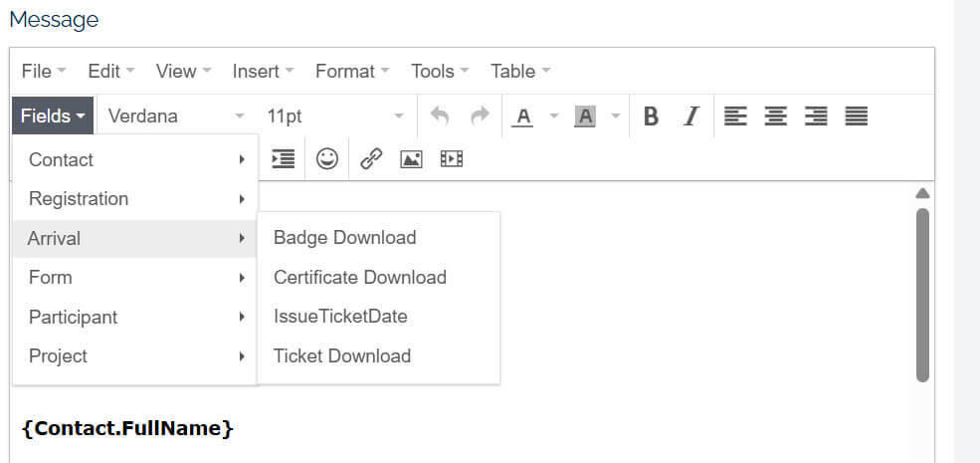Choose Badge Download field
Image resolution: width=980 pixels, height=463 pixels.
point(378,238)
